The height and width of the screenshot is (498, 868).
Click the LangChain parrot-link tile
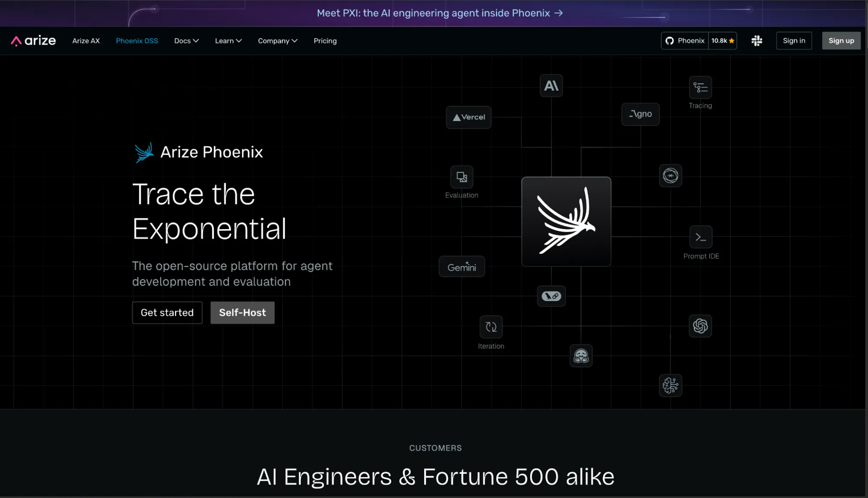[x=551, y=296]
